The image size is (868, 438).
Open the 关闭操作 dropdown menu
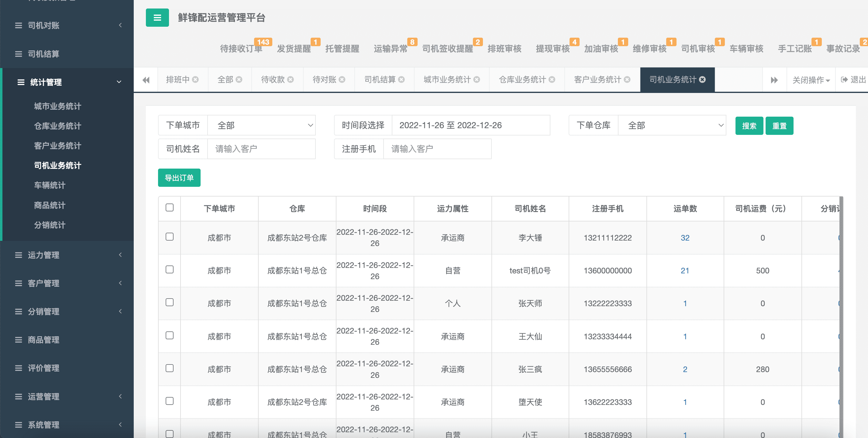pyautogui.click(x=811, y=80)
